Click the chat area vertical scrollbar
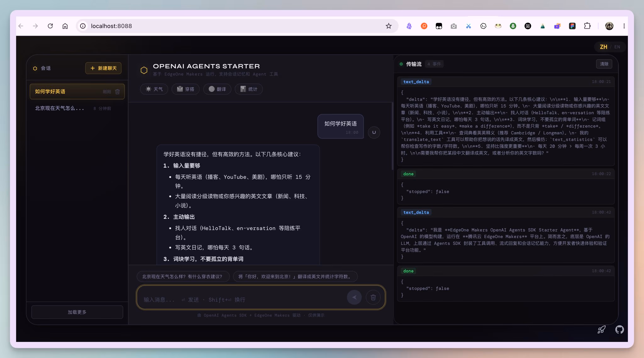 392,136
